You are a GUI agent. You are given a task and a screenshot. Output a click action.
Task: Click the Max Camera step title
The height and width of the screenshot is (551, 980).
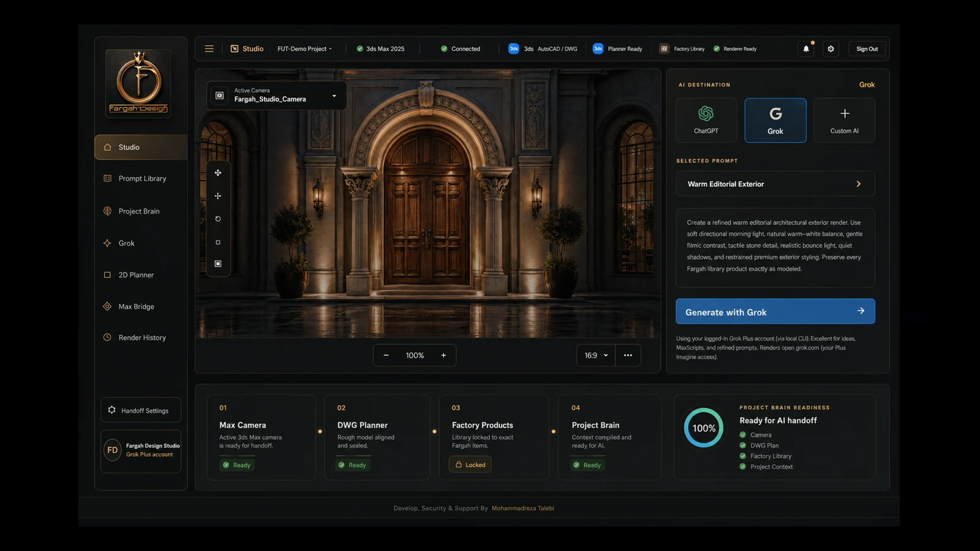243,425
